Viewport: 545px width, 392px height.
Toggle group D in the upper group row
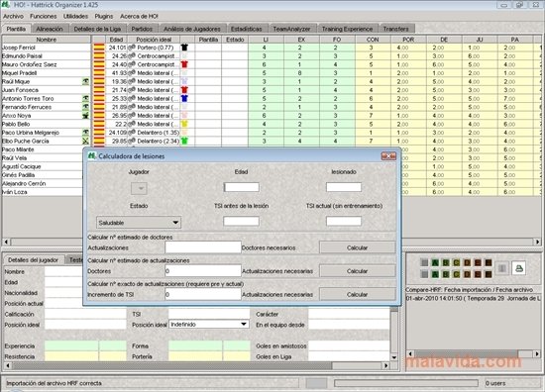click(x=467, y=263)
